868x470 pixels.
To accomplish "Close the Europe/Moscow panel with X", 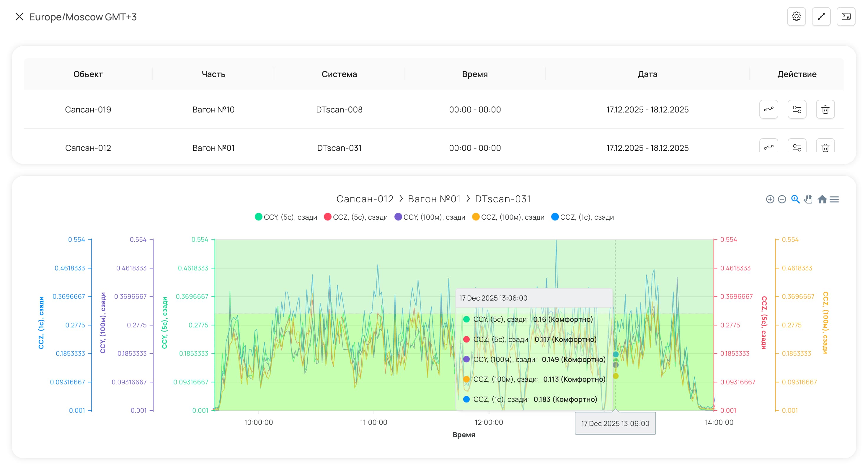I will [x=19, y=17].
